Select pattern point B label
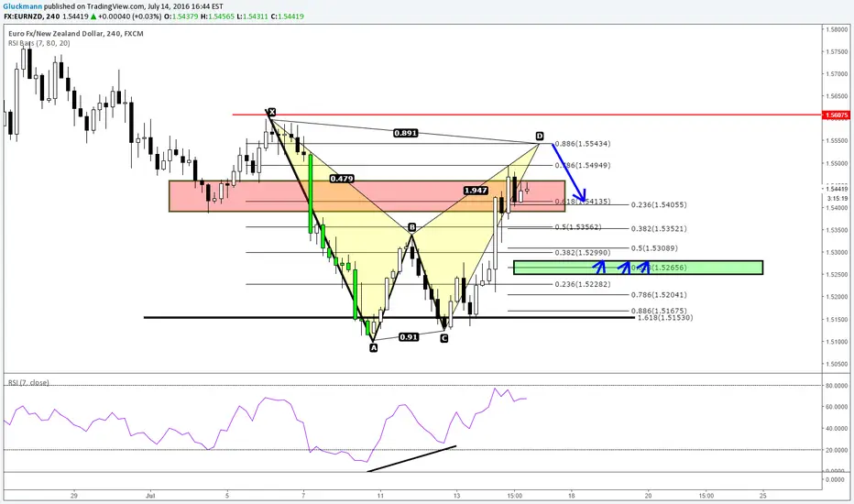854x504 pixels. coord(411,226)
